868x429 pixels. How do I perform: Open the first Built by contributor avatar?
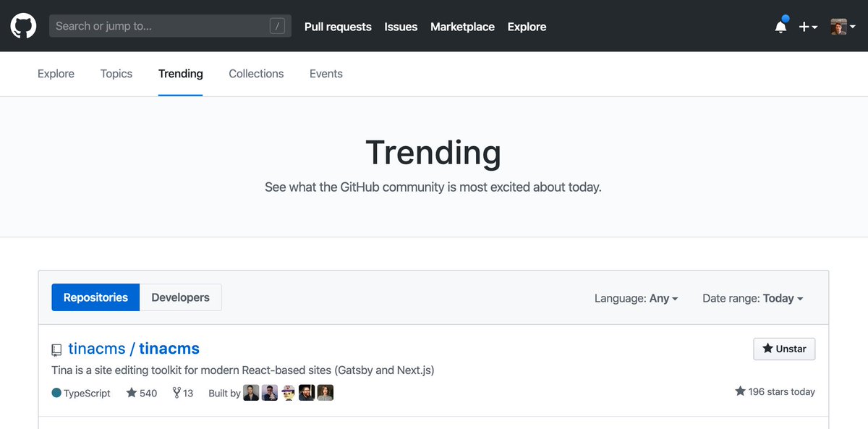pyautogui.click(x=251, y=393)
